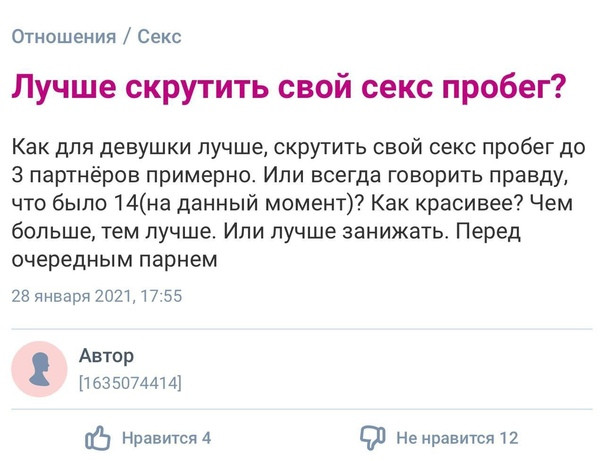Click the post title Лучше скрутить свой секс пробег?

[289, 87]
